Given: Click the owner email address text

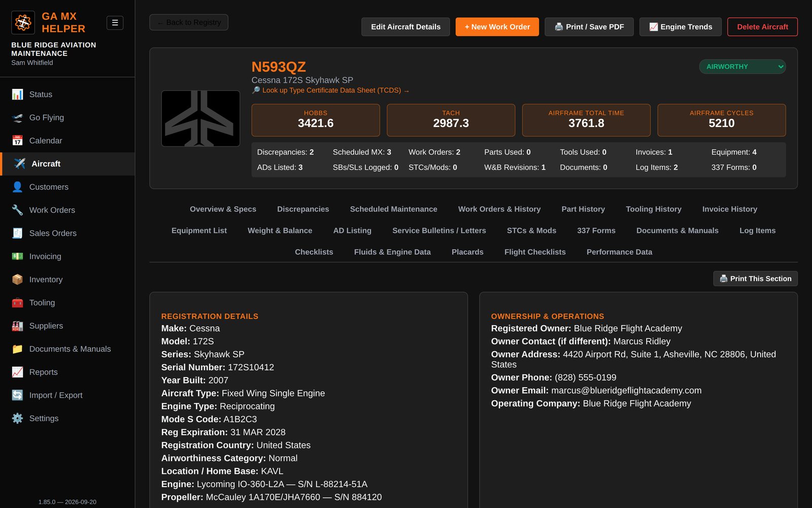Looking at the screenshot, I should pyautogui.click(x=626, y=391).
